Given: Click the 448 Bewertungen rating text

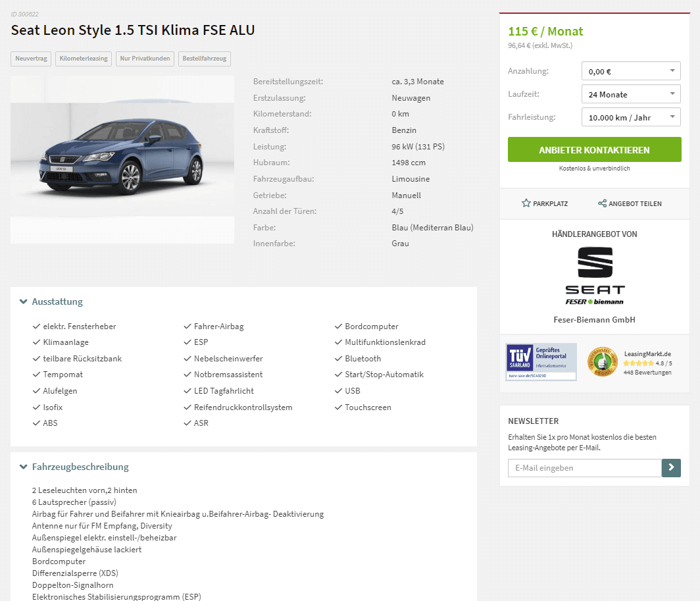Looking at the screenshot, I should 647,372.
